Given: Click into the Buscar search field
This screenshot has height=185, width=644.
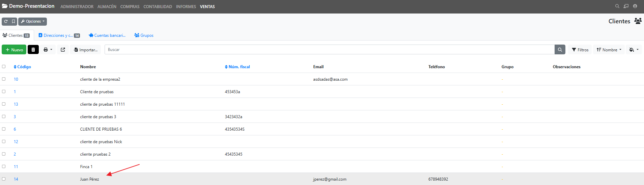Looking at the screenshot, I should 330,50.
